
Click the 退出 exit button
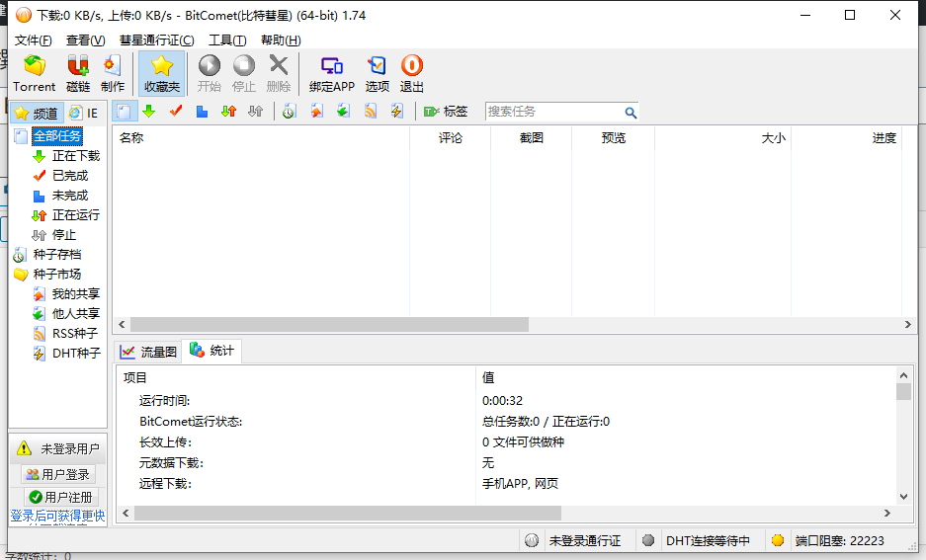point(412,74)
